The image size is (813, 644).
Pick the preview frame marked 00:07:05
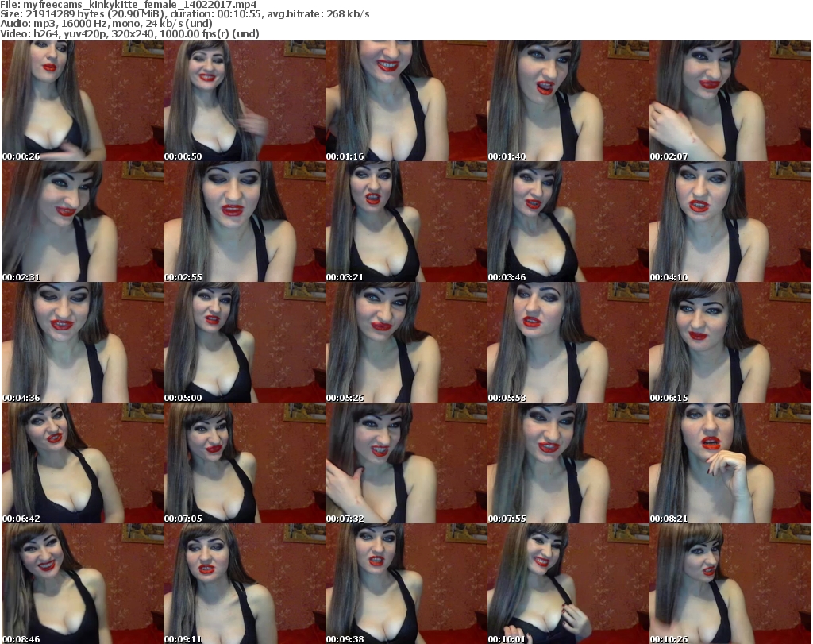245,463
